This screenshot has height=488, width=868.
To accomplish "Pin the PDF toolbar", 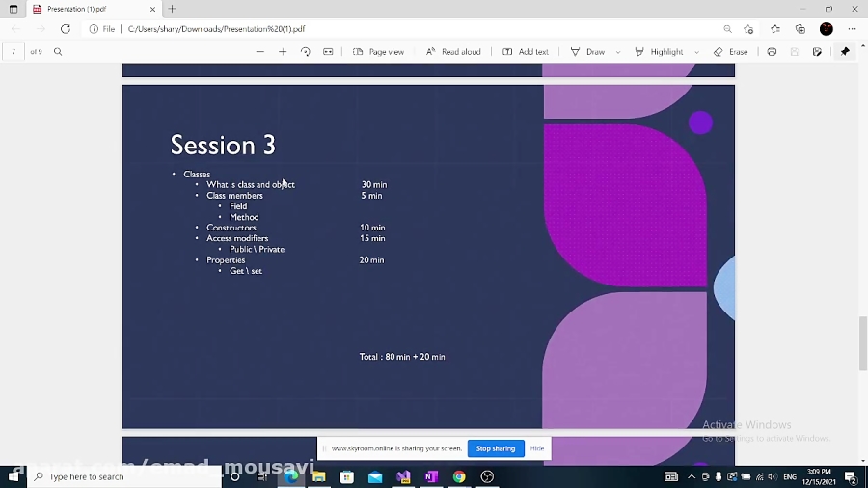I will click(846, 52).
